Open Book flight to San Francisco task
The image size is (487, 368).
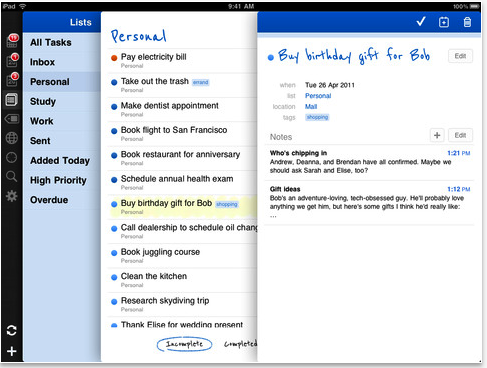click(x=182, y=134)
